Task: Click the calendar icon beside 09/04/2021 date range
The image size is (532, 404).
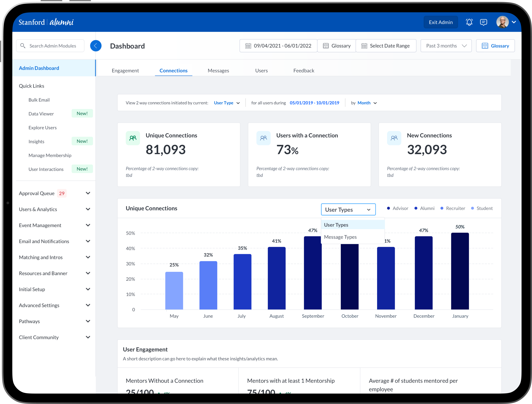Action: point(248,46)
